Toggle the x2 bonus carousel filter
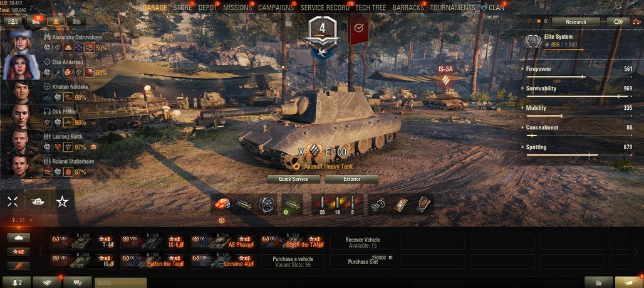644x288 pixels. pos(19,252)
